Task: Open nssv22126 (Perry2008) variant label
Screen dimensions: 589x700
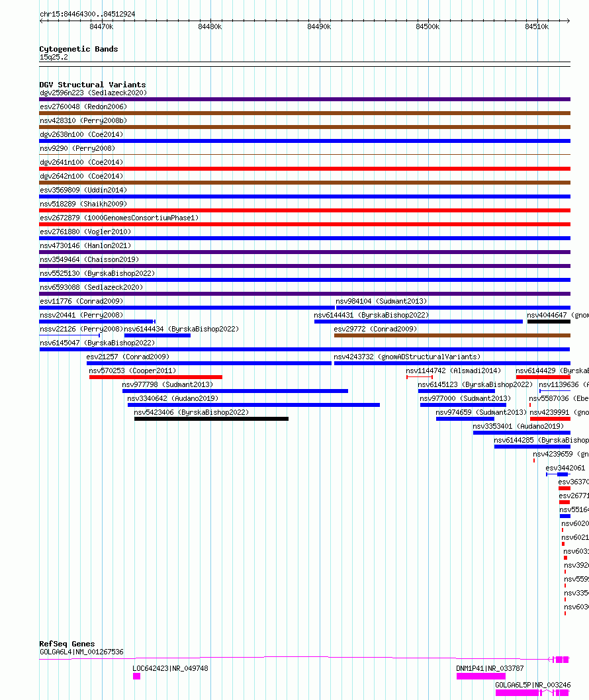Action: (81, 329)
